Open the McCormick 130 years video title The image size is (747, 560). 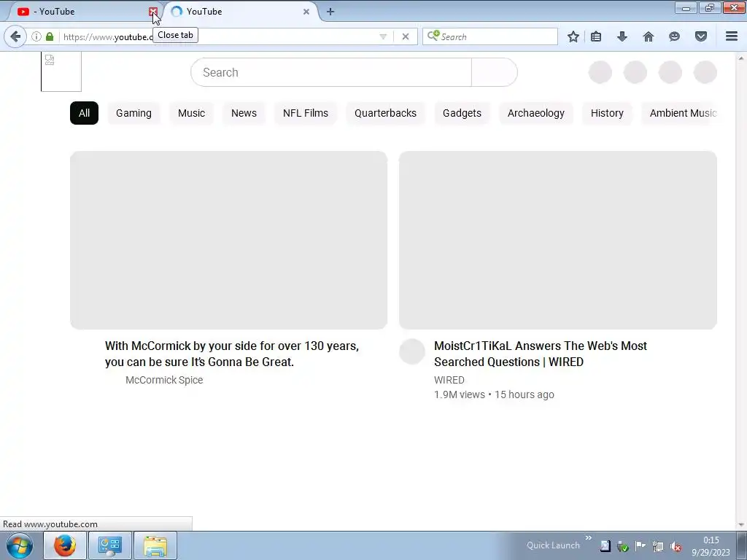tap(232, 354)
